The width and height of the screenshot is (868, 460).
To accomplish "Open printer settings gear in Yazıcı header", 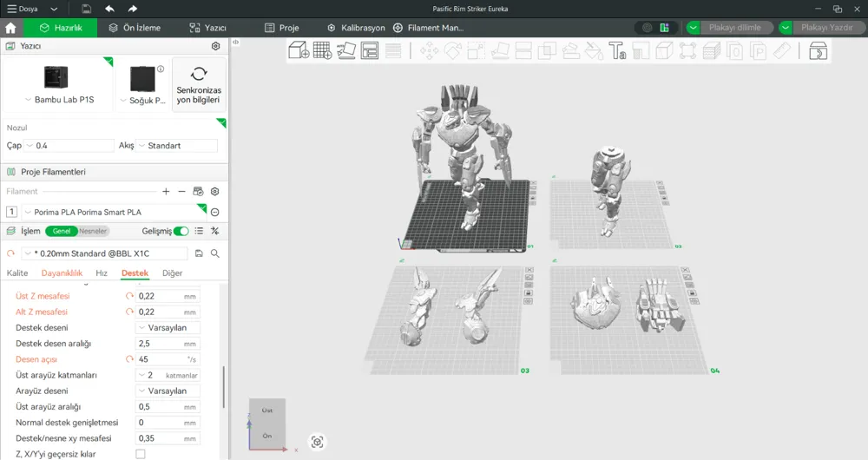I will coord(216,46).
